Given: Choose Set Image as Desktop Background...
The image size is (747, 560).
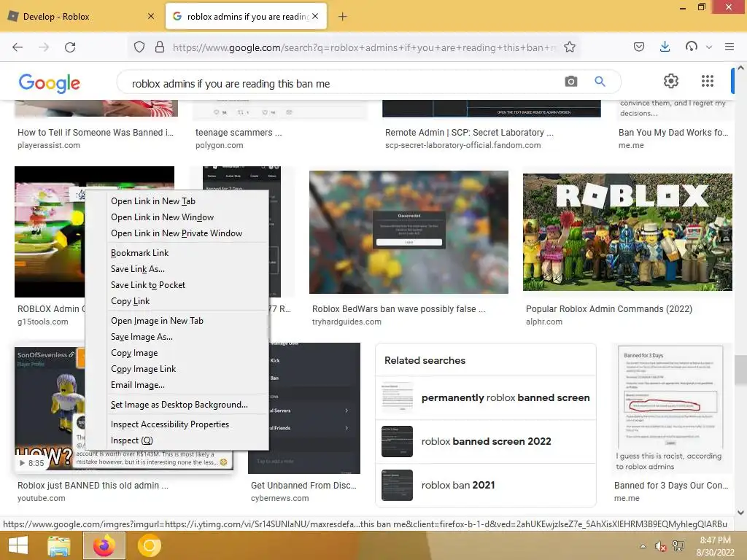Looking at the screenshot, I should click(177, 405).
